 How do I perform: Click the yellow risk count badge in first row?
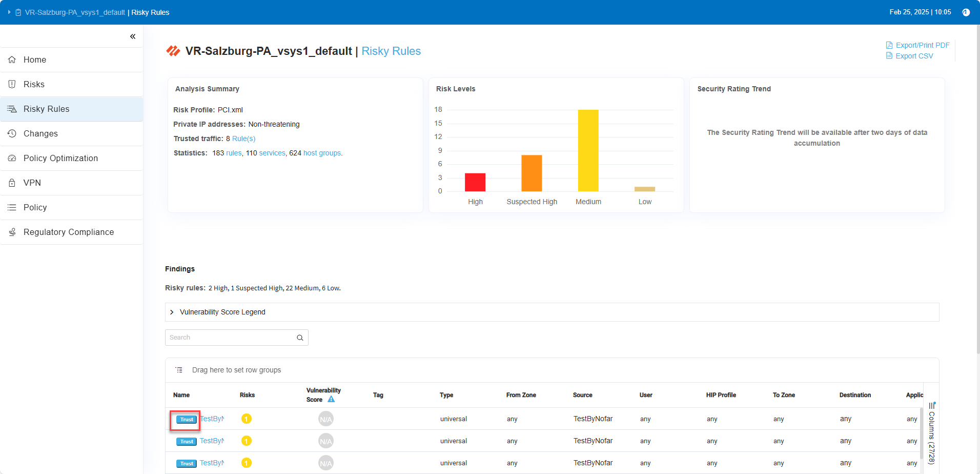pos(247,419)
